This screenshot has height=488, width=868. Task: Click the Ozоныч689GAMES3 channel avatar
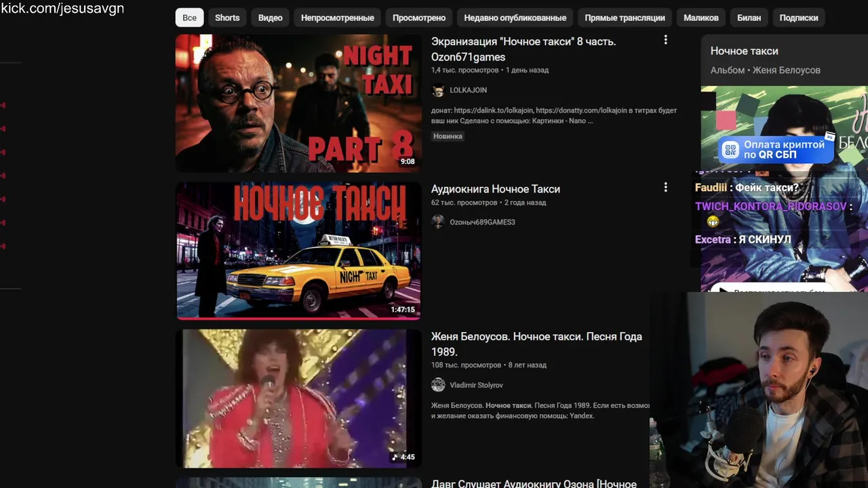coord(438,222)
